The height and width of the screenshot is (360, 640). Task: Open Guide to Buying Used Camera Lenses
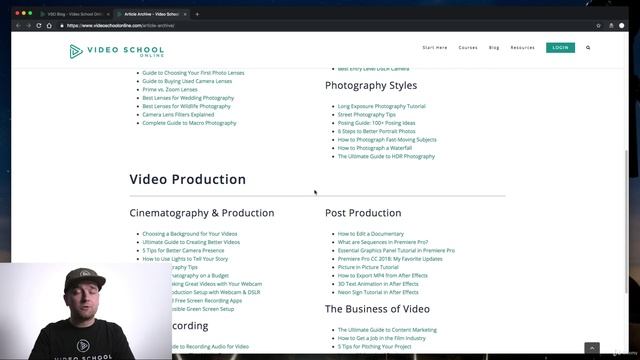pos(187,81)
